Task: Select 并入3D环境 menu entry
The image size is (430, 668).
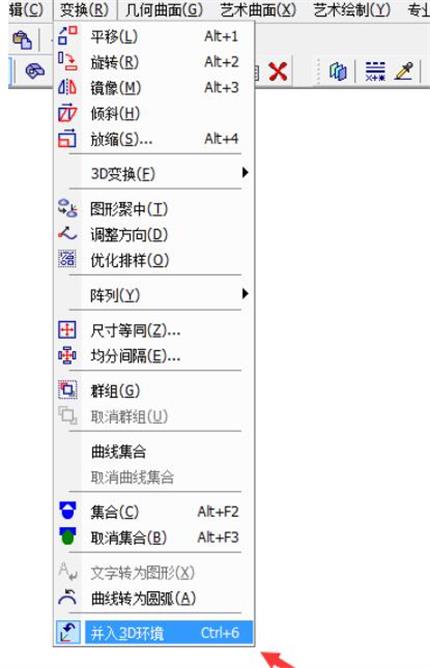Action: 155,633
